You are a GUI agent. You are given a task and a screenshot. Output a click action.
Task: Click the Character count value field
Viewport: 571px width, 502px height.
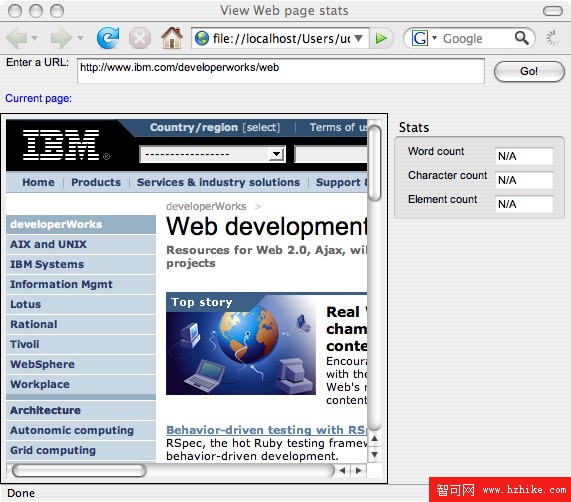click(x=524, y=180)
